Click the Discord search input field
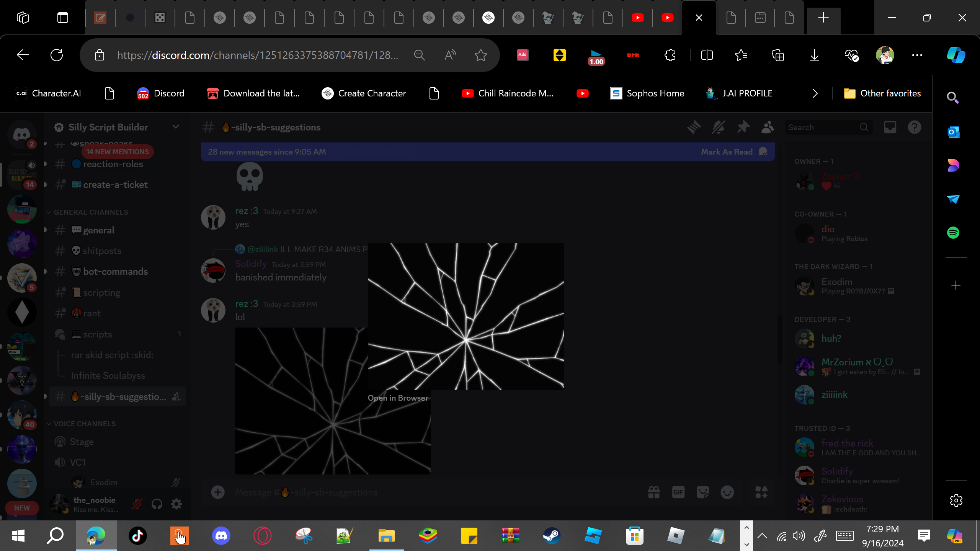This screenshot has width=980, height=551. [823, 127]
